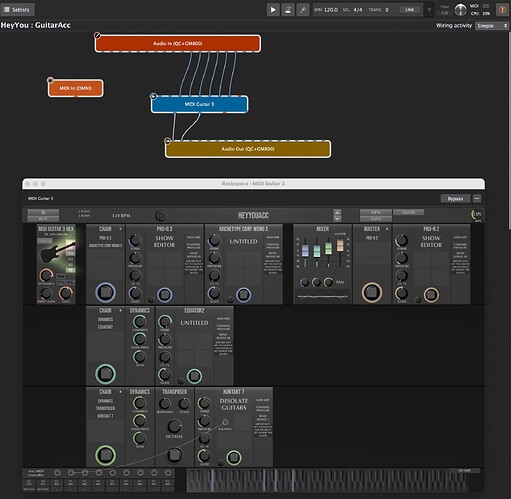511x499 pixels.
Task: Open the first Chain module menu arrow
Action: pos(120,229)
